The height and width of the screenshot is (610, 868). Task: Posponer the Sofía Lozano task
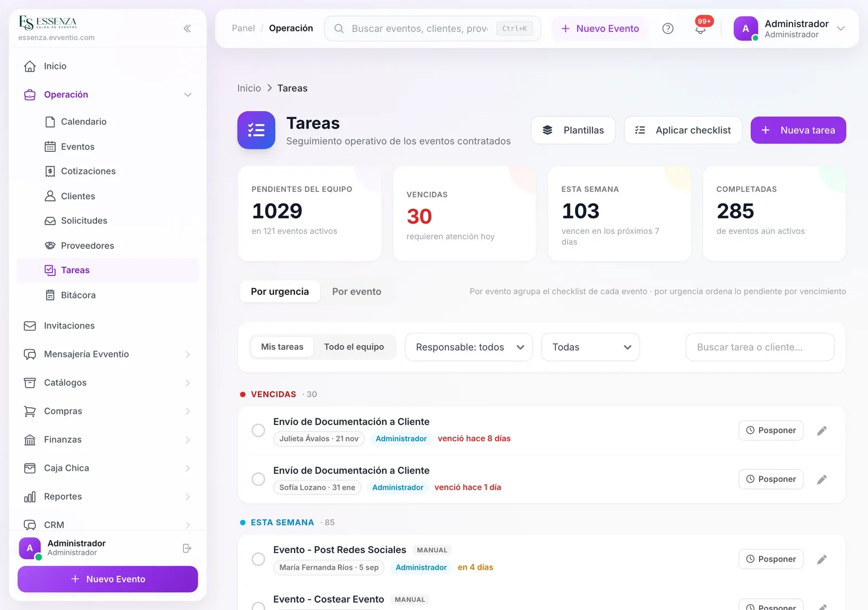tap(771, 479)
